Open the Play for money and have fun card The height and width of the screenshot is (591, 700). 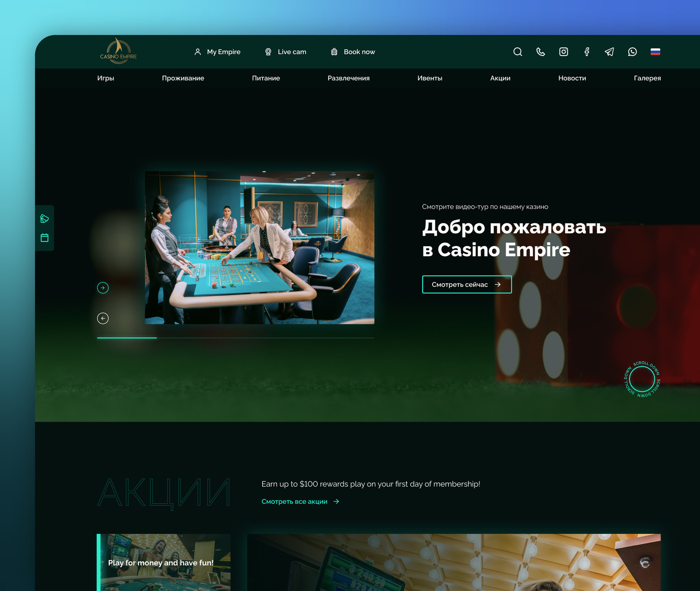coord(163,562)
